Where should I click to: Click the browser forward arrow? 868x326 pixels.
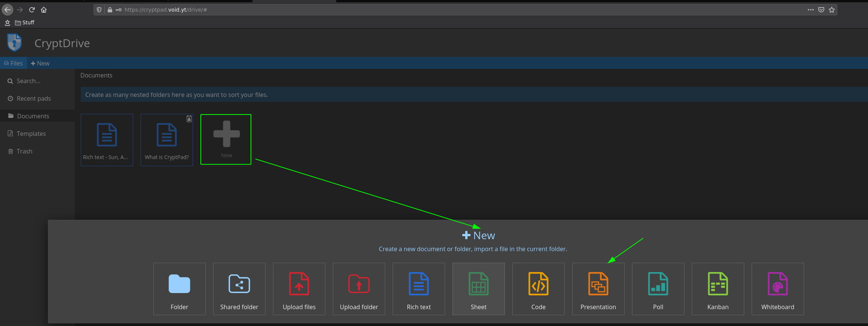click(20, 10)
